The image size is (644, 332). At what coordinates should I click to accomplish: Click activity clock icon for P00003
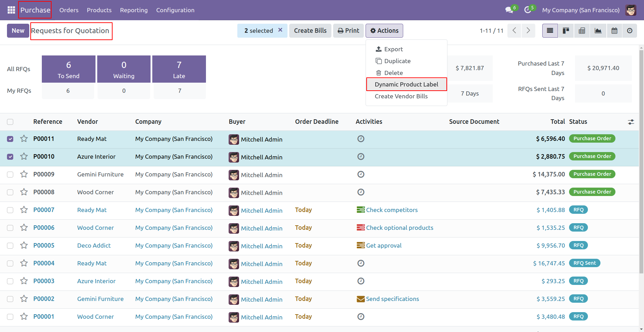[361, 281]
